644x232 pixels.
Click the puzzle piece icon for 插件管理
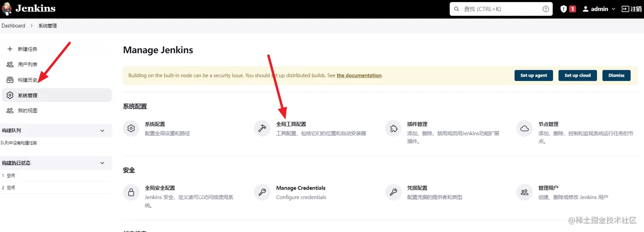tap(394, 128)
